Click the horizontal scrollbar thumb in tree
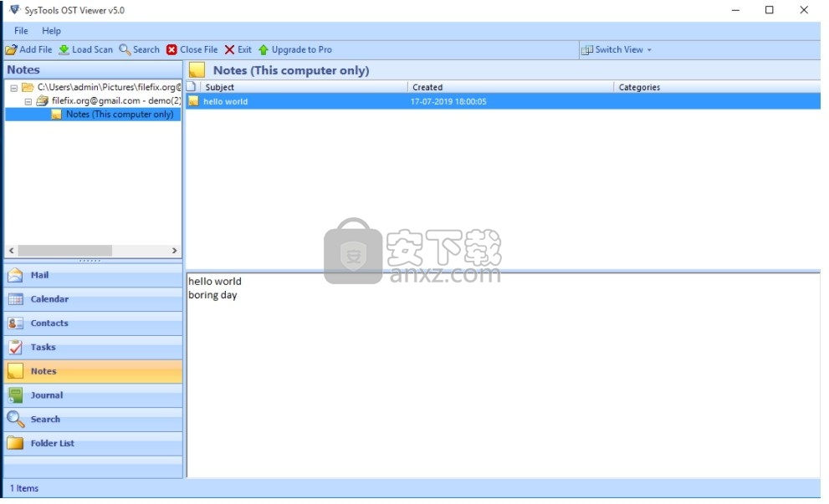This screenshot has height=504, width=829. coord(65,251)
